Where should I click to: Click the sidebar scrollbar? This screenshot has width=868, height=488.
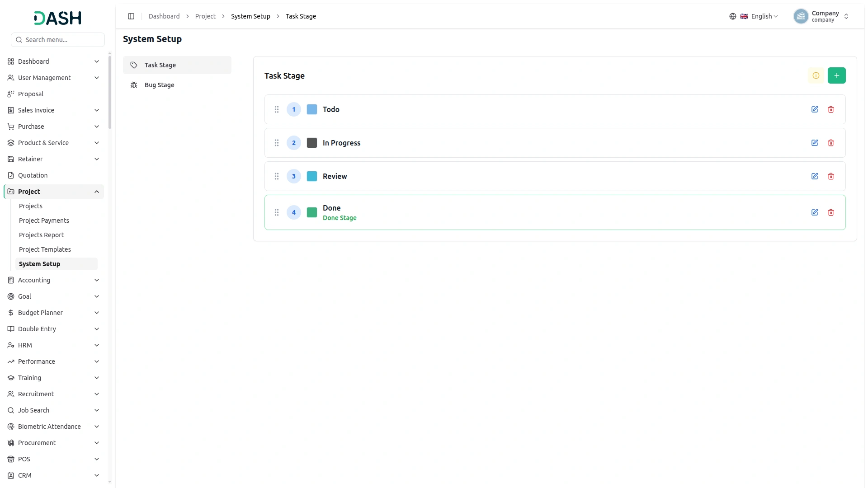[x=110, y=93]
